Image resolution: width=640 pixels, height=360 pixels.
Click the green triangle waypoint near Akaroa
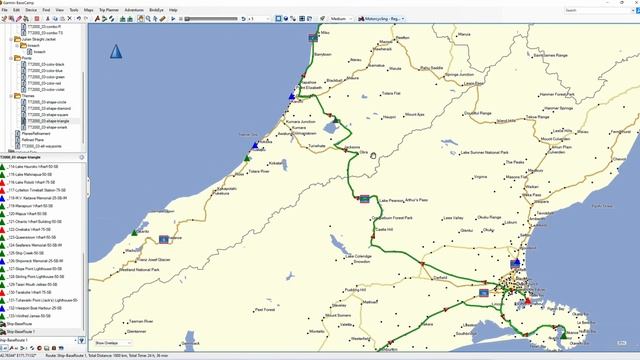pos(564,335)
